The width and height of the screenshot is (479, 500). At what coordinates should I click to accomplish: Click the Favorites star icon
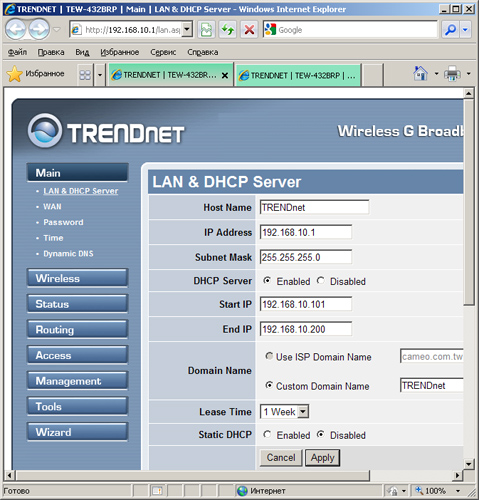click(15, 74)
